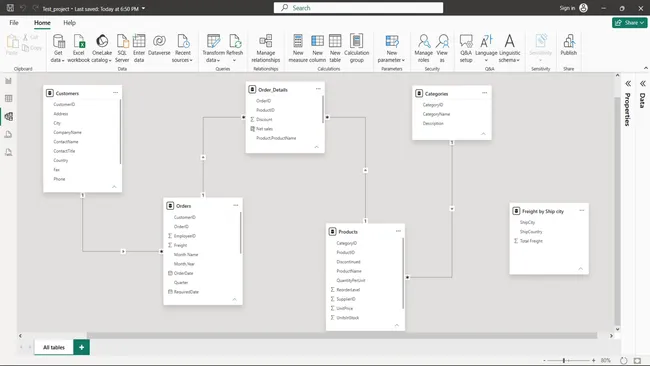Image resolution: width=650 pixels, height=366 pixels.
Task: Open the Get data dropdown
Action: (x=58, y=48)
